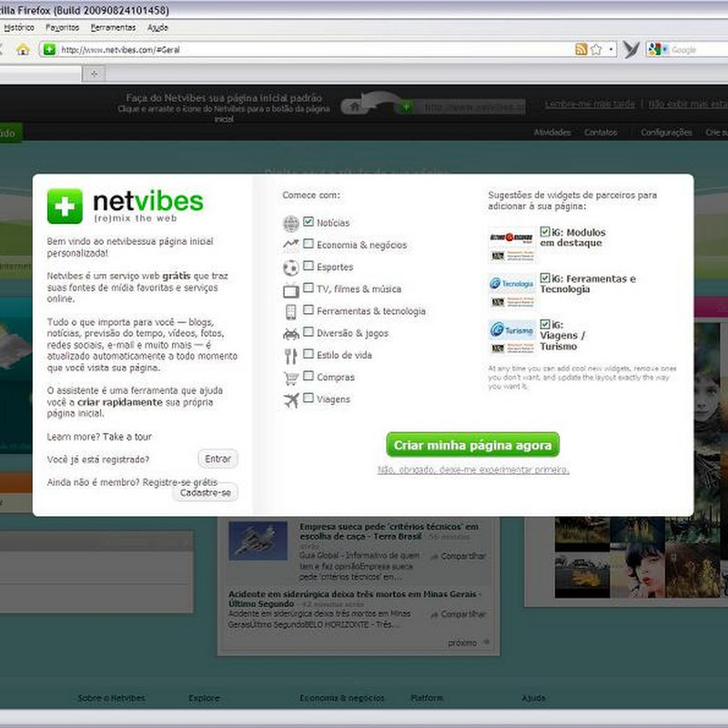Click the Explore footer link
The image size is (728, 728).
tap(204, 698)
